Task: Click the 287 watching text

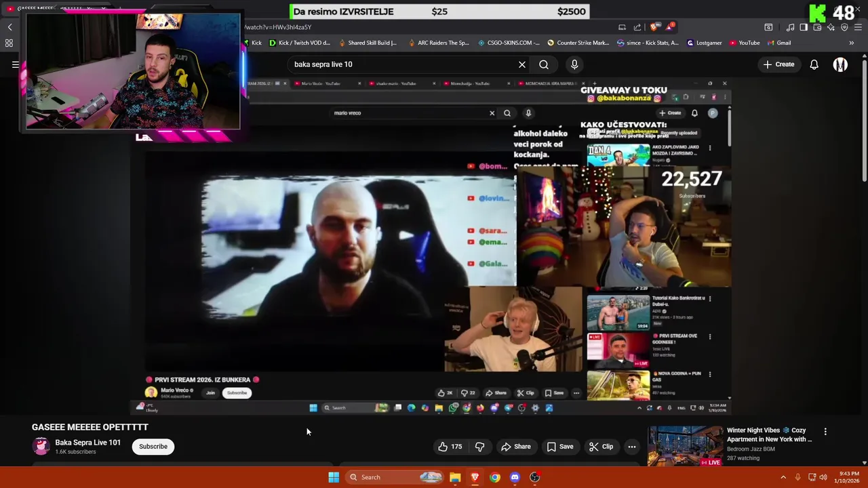Action: point(743,458)
